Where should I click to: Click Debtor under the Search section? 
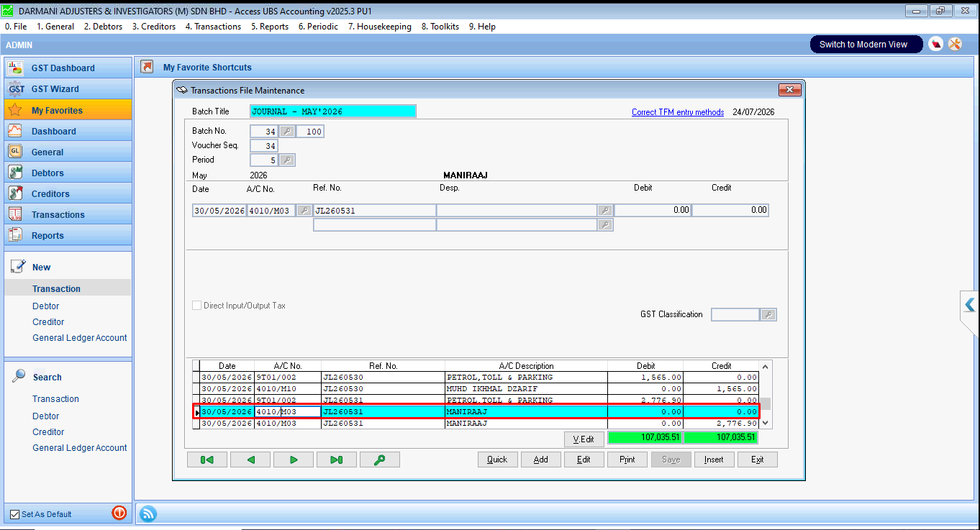click(x=46, y=416)
